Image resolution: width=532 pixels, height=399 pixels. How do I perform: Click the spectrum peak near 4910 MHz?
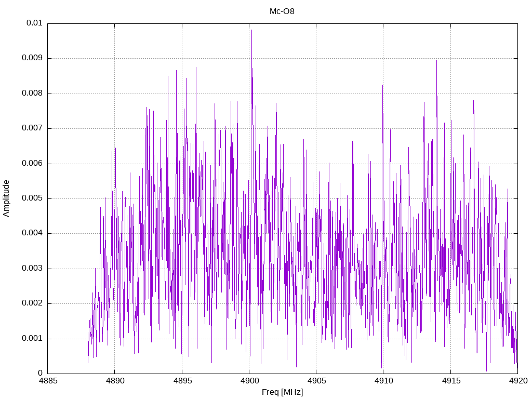click(383, 85)
